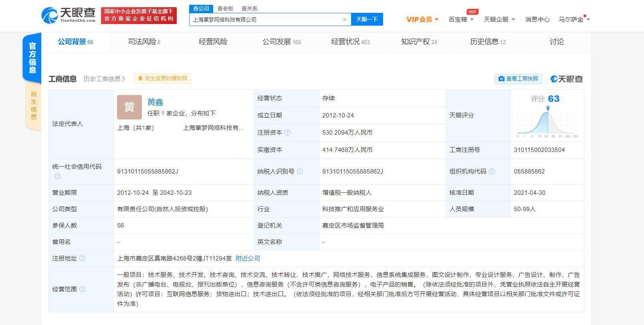The height and width of the screenshot is (325, 644).
Task: Open legal representative 黄鑫 profile link
Action: [x=155, y=102]
